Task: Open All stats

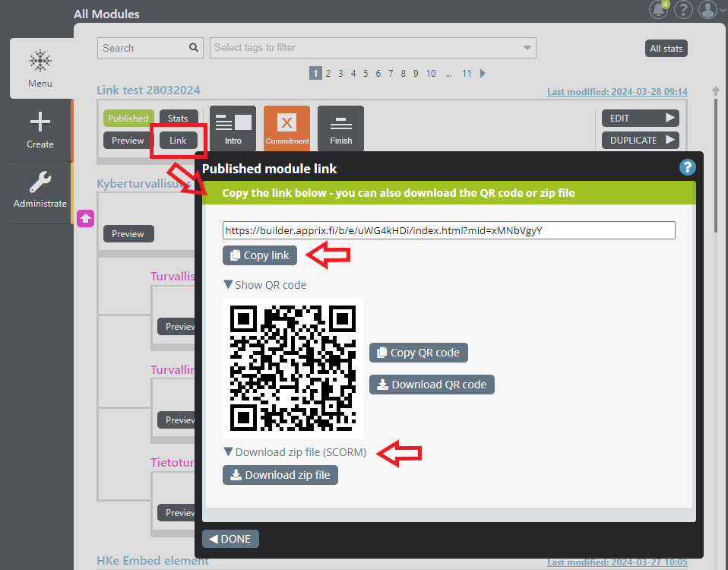Action: pyautogui.click(x=666, y=49)
